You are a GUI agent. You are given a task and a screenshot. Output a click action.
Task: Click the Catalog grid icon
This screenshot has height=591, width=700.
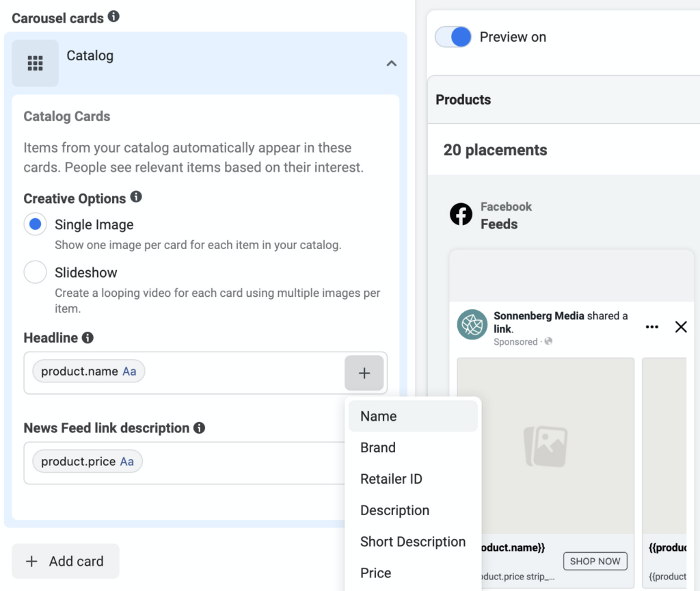pos(35,63)
